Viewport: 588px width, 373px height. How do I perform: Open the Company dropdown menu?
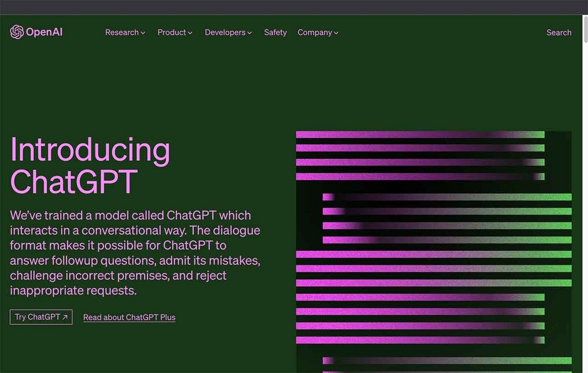318,32
